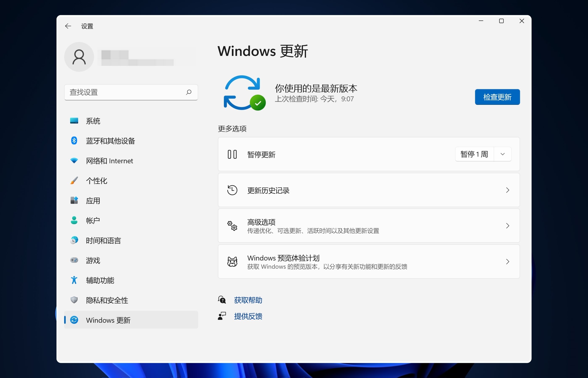
Task: Click the help icon beside 获取帮助
Action: tap(222, 300)
